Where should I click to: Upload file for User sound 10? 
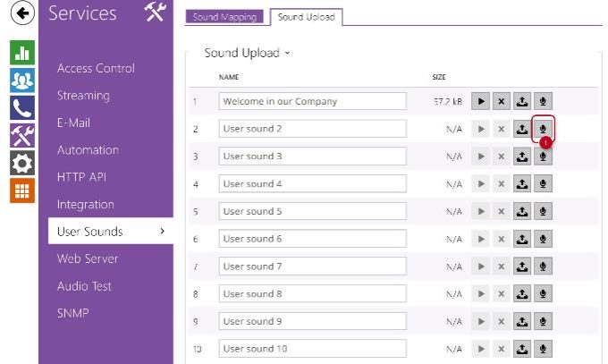click(521, 349)
